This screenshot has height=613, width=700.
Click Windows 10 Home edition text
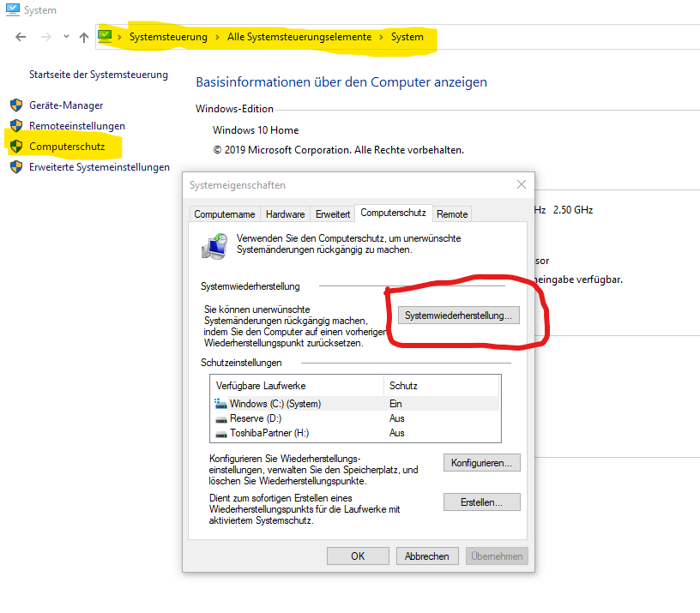(256, 130)
